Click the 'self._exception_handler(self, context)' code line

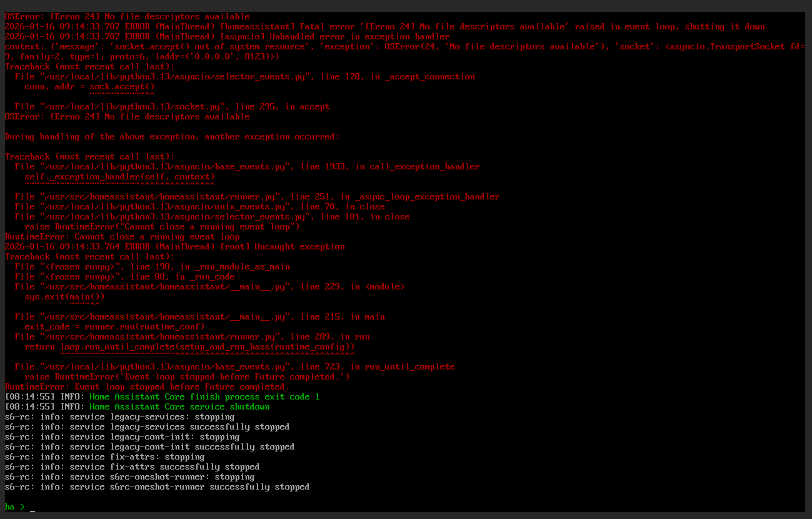pos(119,177)
